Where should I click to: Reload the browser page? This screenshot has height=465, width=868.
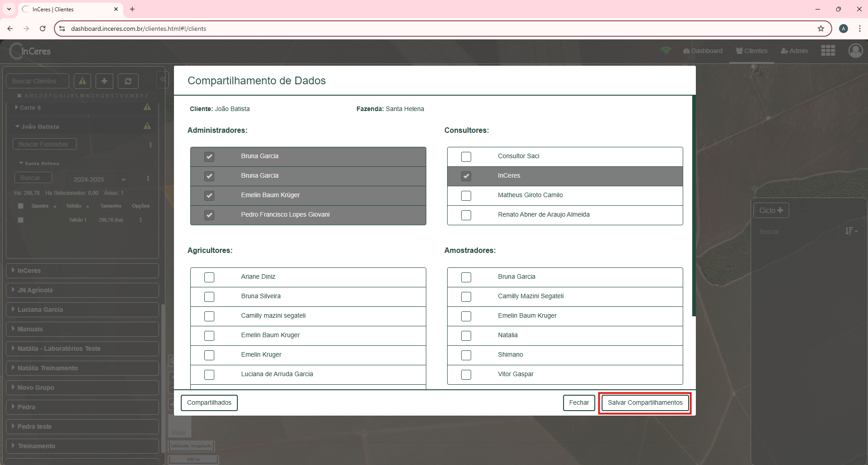[43, 29]
